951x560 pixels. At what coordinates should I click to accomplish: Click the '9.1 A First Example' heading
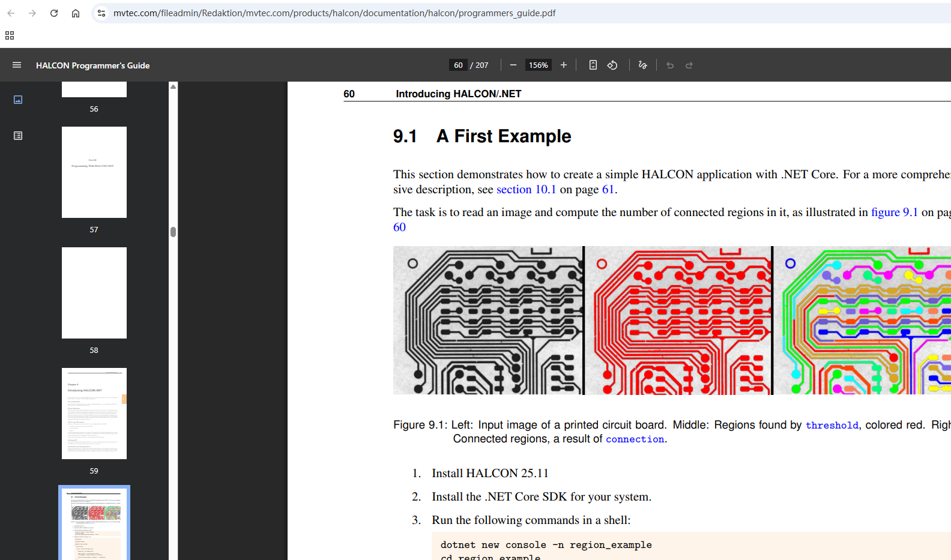(482, 136)
